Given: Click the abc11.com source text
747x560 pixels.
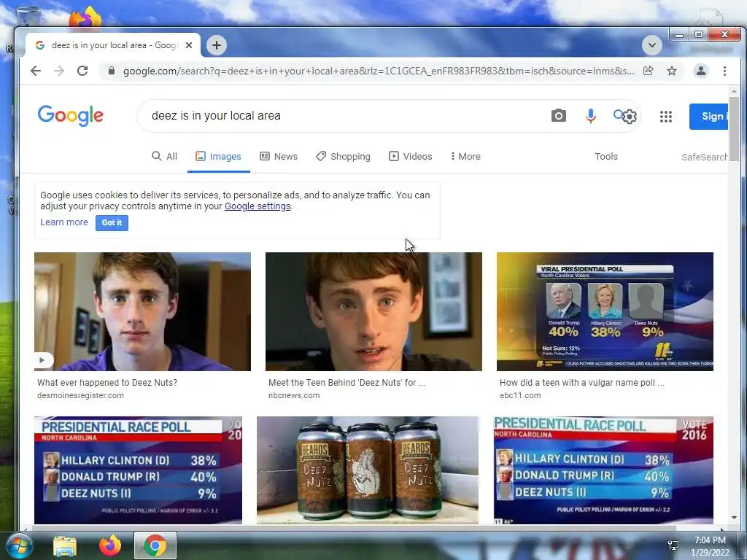Looking at the screenshot, I should tap(520, 395).
